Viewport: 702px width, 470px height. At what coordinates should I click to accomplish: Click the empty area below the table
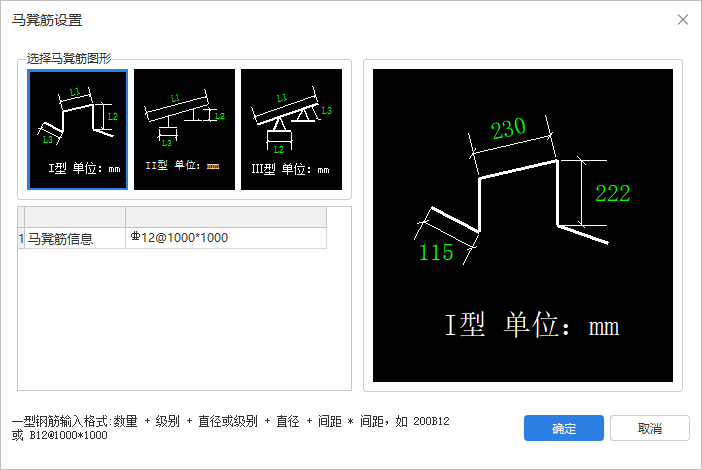coord(184,319)
